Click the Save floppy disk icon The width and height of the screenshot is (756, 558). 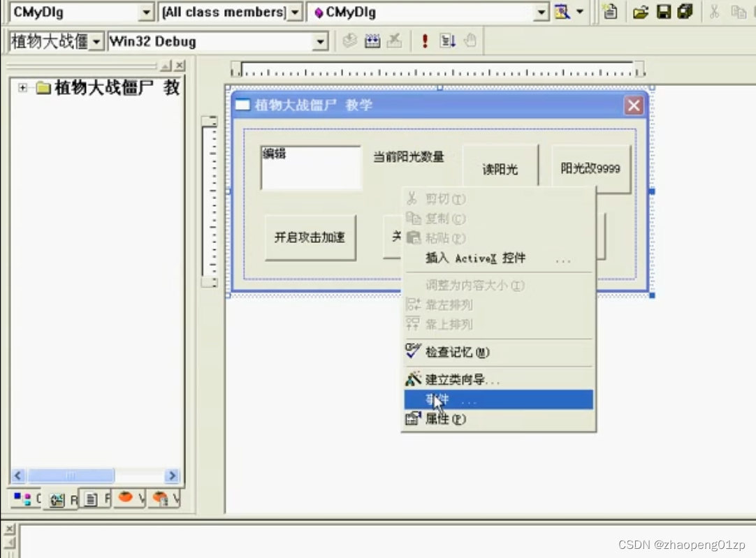tap(664, 12)
